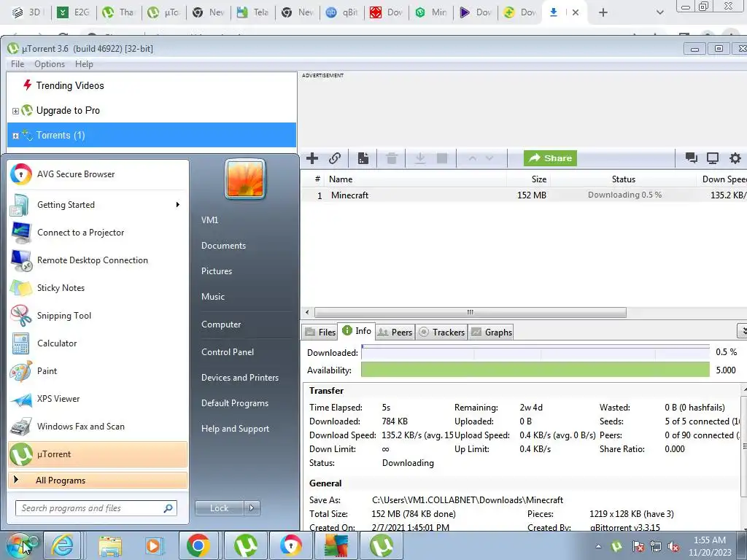Open Internet Explorer from taskbar

[x=63, y=546]
